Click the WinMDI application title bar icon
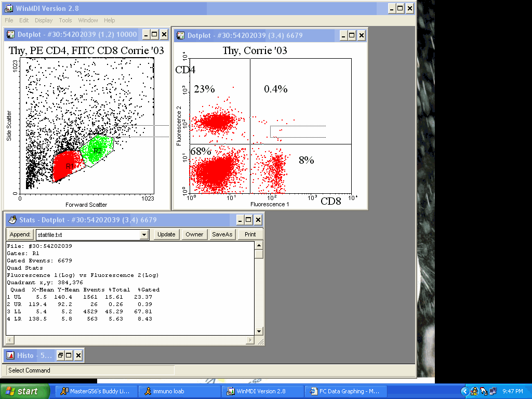532x399 pixels. coord(8,8)
